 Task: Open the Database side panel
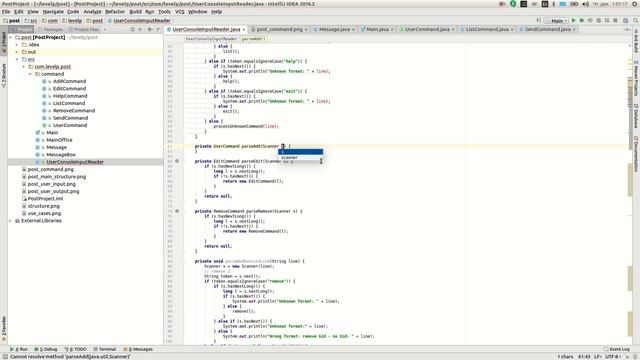click(x=636, y=117)
